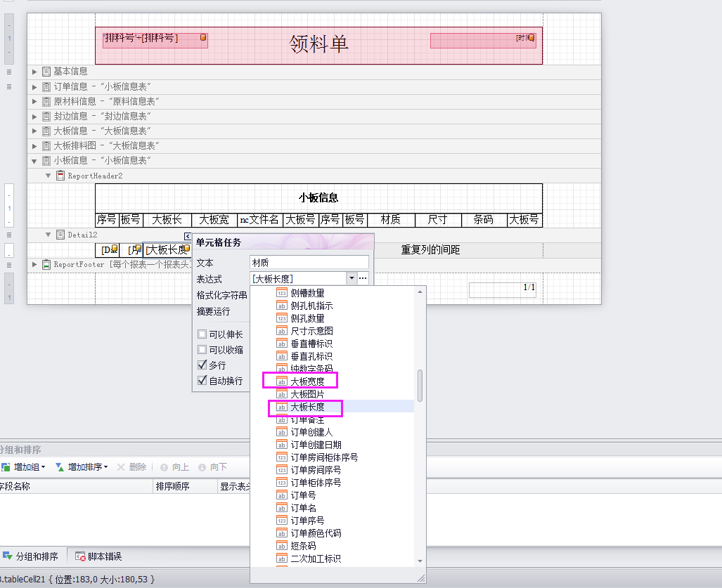Click the 文本 input field containing 材质

(309, 263)
